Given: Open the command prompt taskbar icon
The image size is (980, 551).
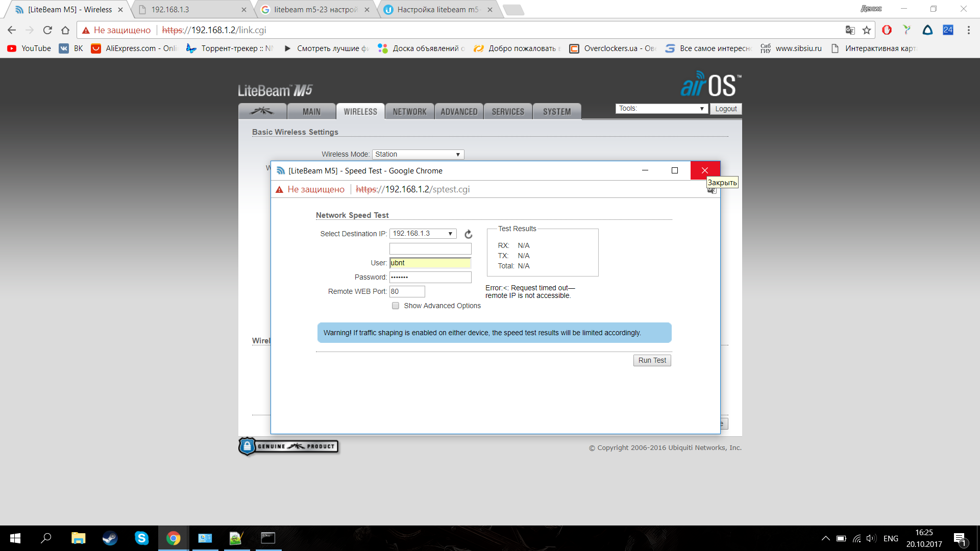Looking at the screenshot, I should (268, 538).
